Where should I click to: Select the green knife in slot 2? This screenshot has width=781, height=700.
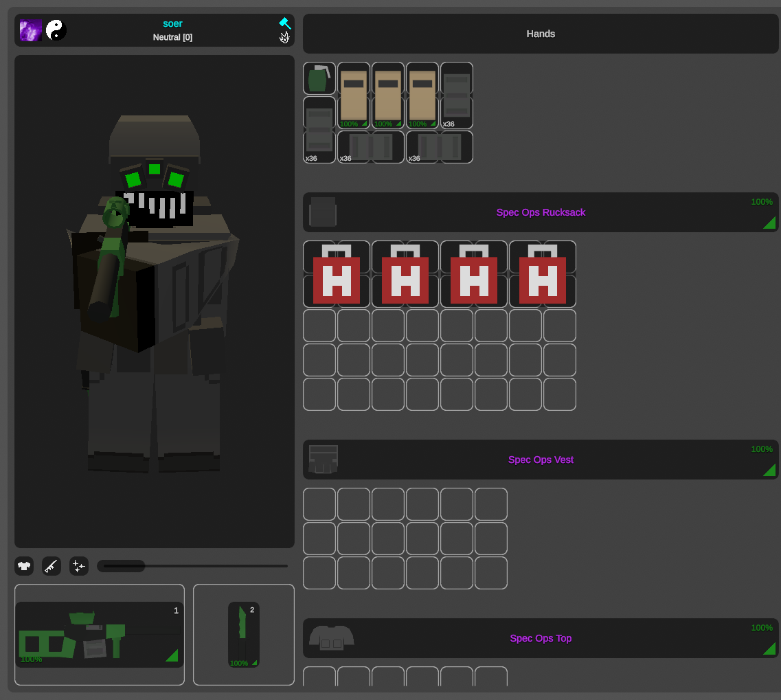[x=244, y=635]
